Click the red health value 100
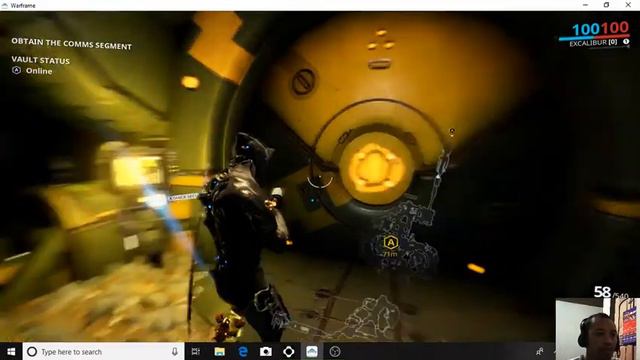Screen dimensions: 640x360 coord(615,28)
